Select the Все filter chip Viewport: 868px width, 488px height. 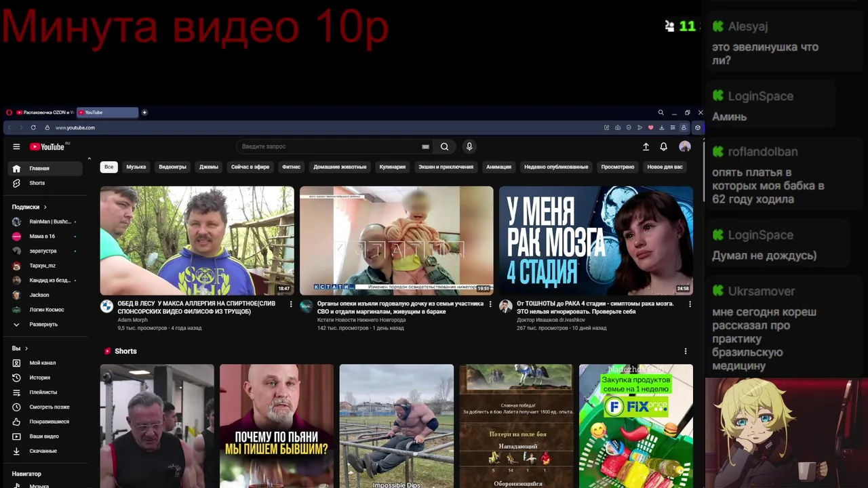tap(108, 167)
